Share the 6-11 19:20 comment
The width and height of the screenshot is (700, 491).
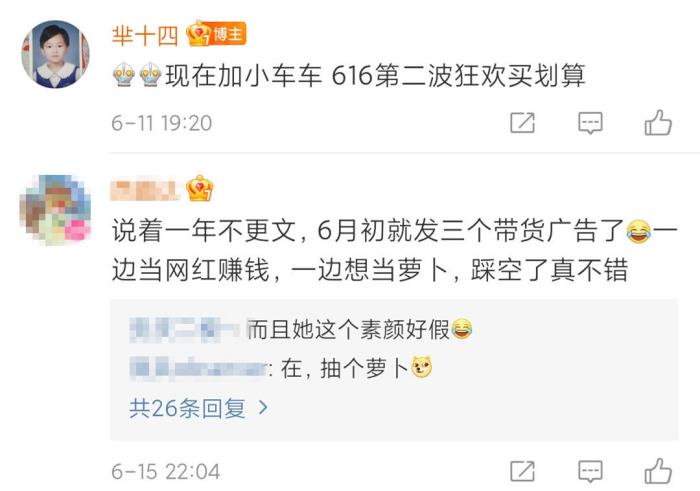point(522,123)
